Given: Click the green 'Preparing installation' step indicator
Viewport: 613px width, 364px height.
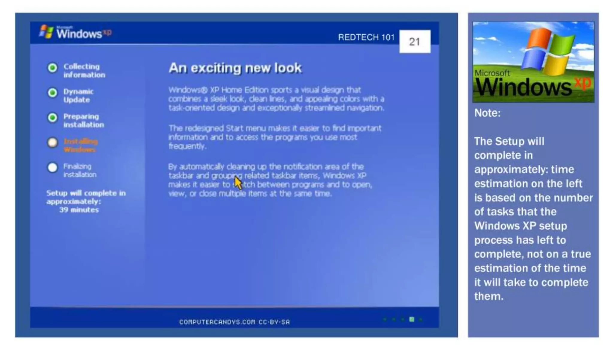Looking at the screenshot, I should (53, 118).
